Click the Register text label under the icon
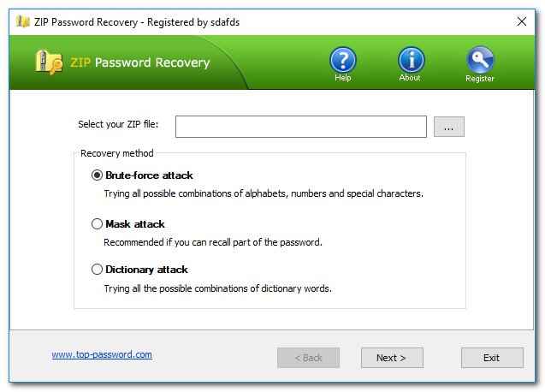 [x=479, y=79]
